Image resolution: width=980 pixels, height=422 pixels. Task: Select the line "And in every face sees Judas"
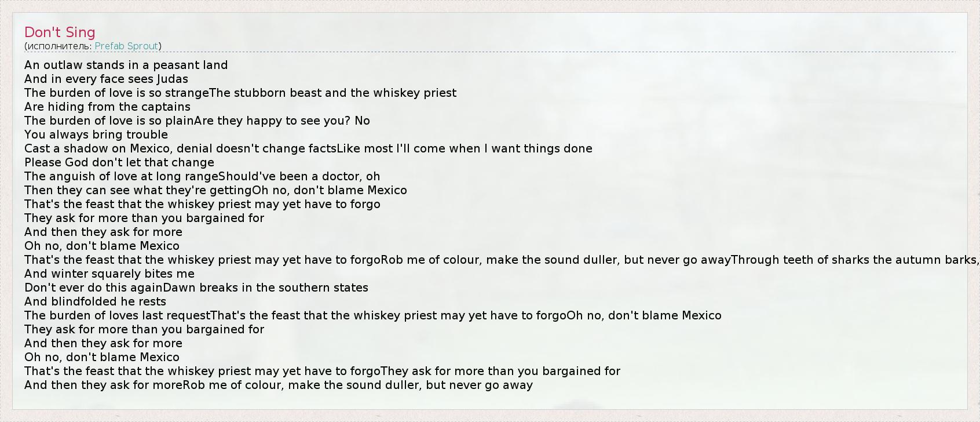coord(106,79)
